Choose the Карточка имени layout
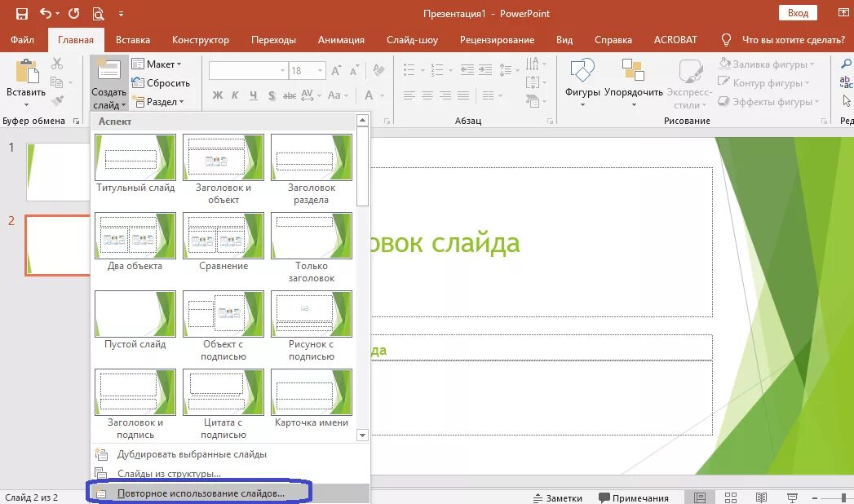The width and height of the screenshot is (854, 504). point(311,399)
